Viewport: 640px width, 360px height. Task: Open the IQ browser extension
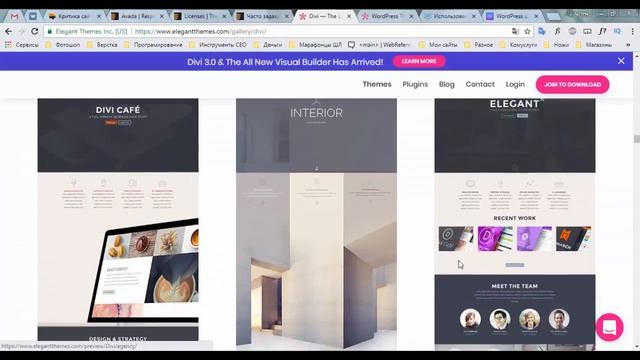(x=617, y=31)
